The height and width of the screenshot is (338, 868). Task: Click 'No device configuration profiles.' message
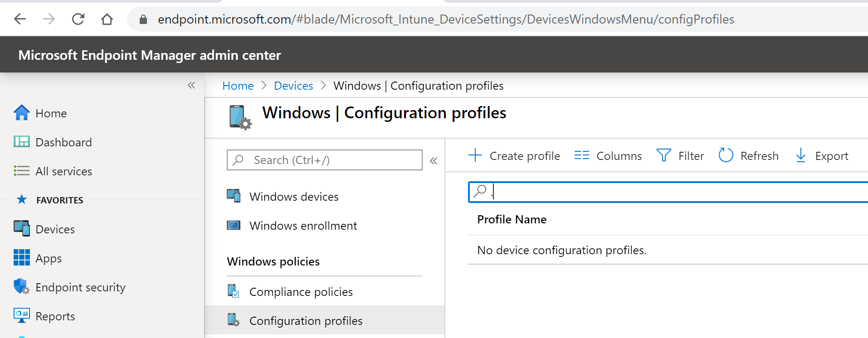tap(561, 250)
